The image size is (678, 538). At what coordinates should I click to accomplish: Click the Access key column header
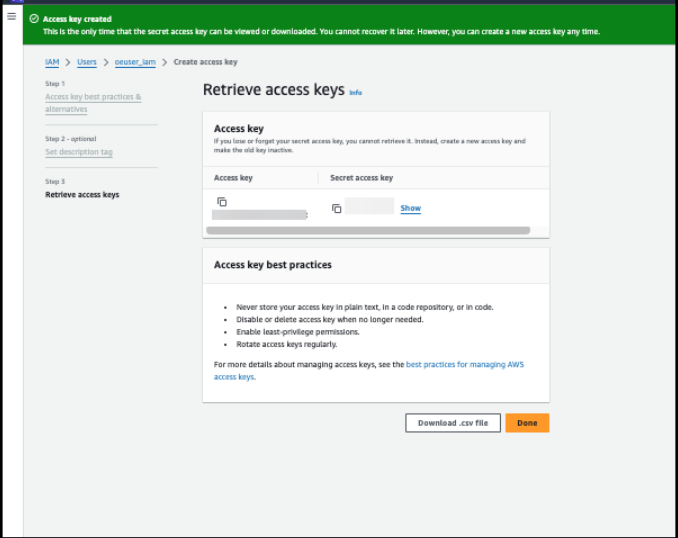point(233,178)
